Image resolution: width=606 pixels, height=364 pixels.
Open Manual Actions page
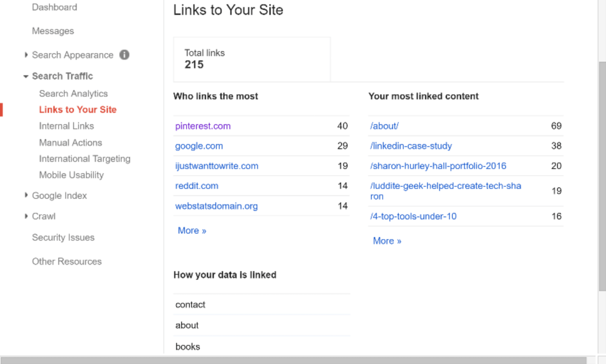pos(70,143)
